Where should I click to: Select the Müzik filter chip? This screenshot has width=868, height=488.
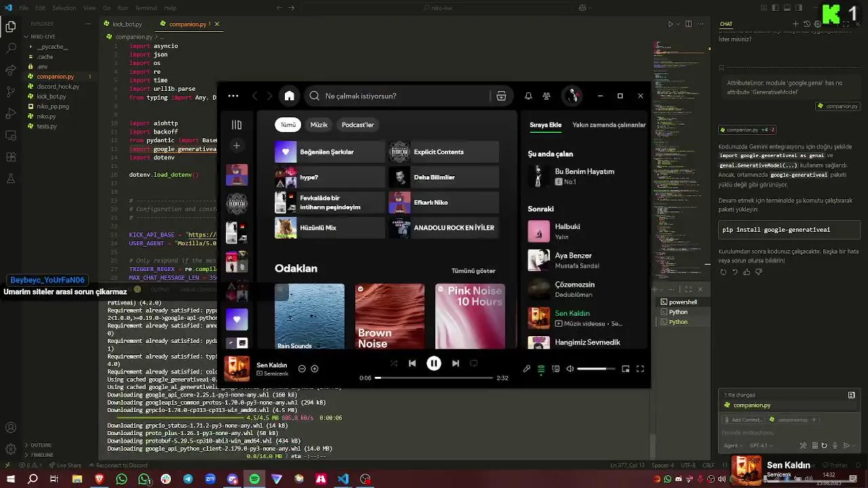coord(319,125)
